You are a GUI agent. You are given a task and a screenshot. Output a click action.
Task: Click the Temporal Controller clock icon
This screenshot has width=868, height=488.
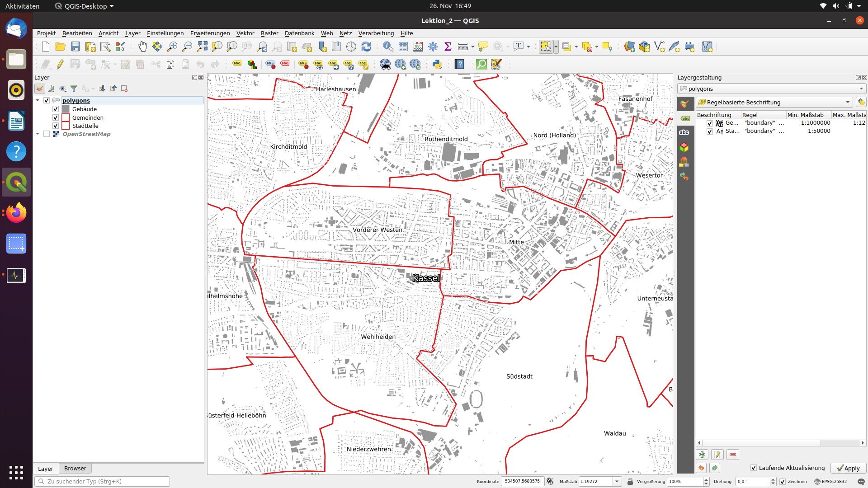click(x=351, y=47)
